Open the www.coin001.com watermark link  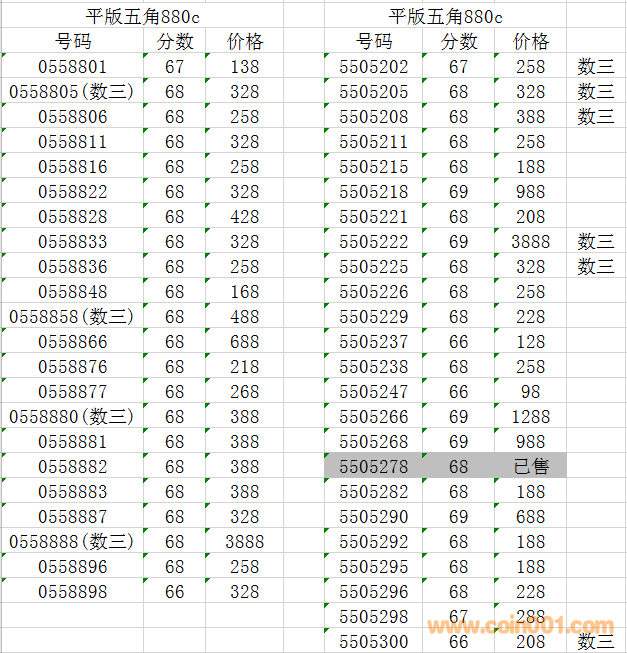pyautogui.click(x=520, y=627)
